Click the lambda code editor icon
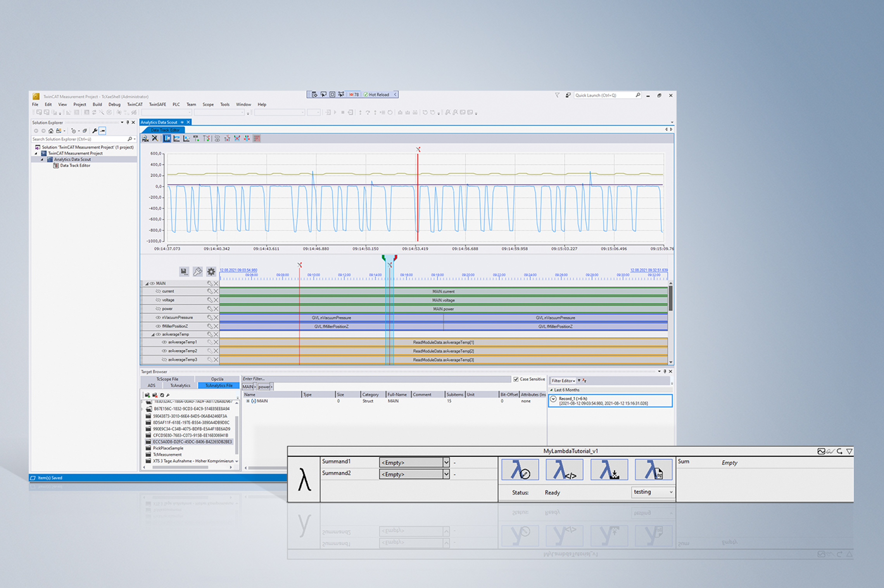 (x=564, y=469)
